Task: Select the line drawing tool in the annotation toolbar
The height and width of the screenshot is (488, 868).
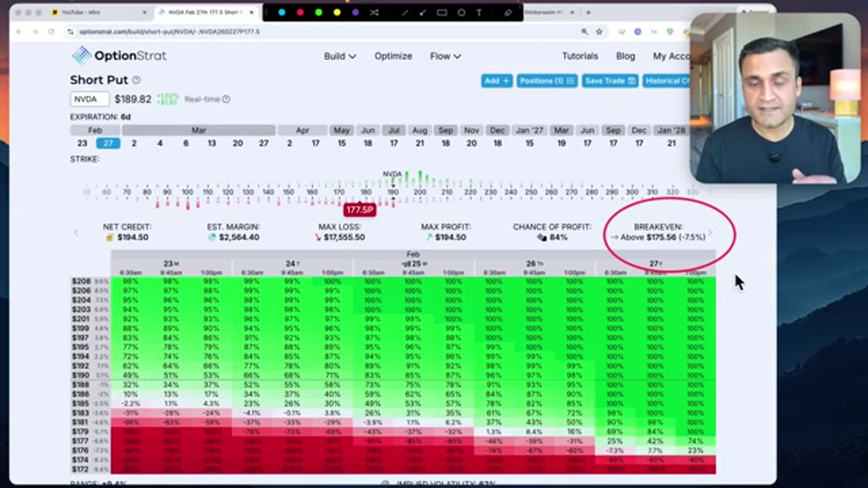Action: pyautogui.click(x=405, y=12)
